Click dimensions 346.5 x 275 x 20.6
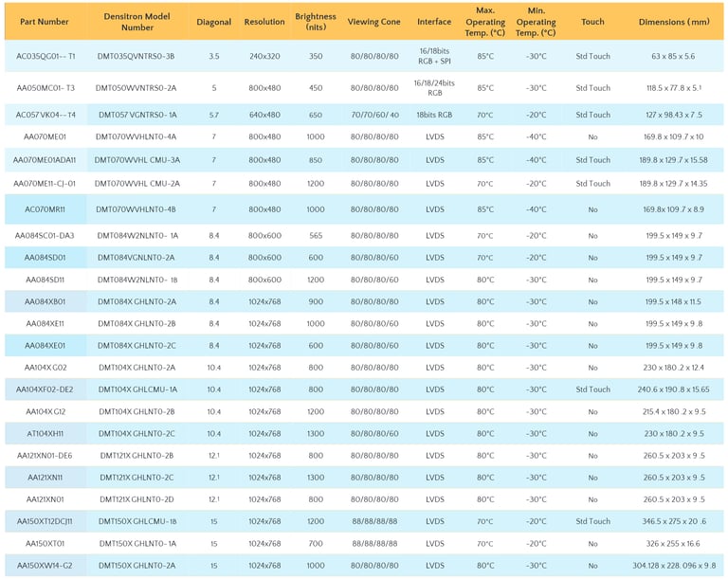 pos(674,521)
